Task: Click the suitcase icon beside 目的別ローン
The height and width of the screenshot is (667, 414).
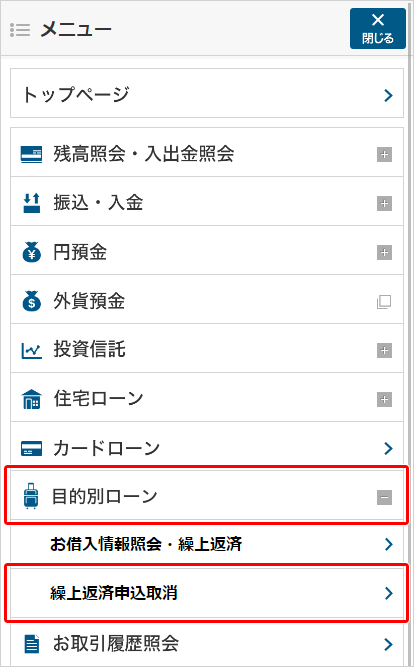Action: [x=31, y=497]
